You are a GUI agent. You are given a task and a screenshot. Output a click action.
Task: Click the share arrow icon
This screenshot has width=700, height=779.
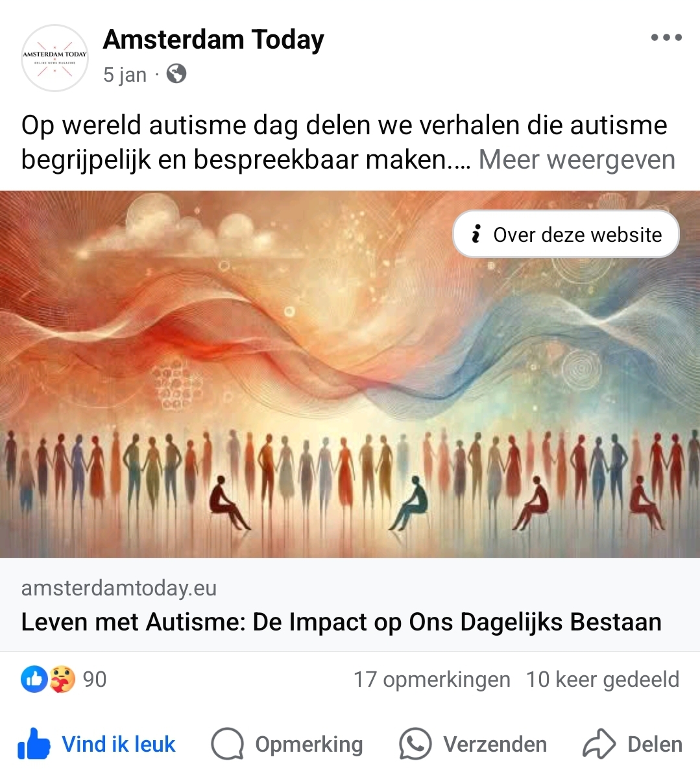click(x=599, y=744)
